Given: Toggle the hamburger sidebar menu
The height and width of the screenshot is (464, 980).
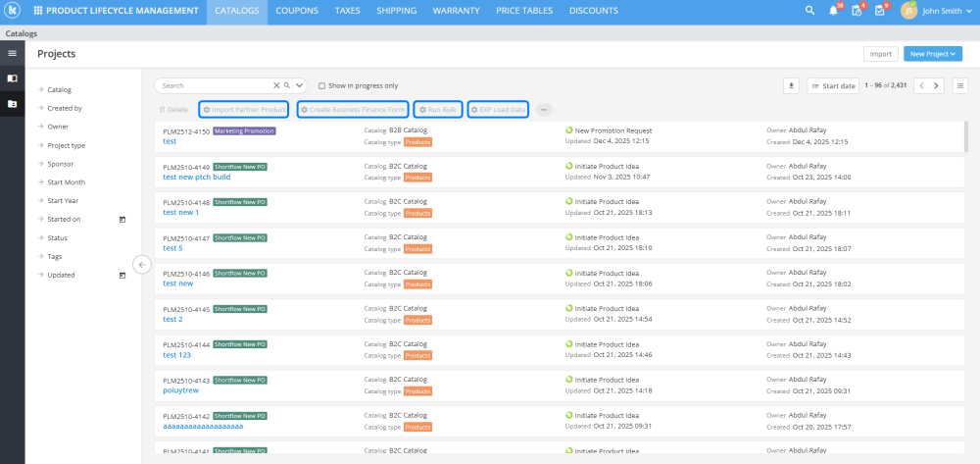Looking at the screenshot, I should pyautogui.click(x=12, y=53).
